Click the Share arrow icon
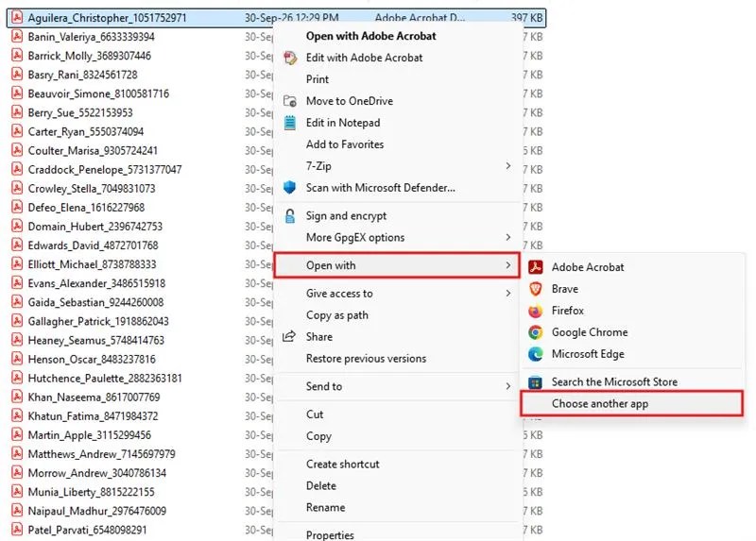Screen dimensions: 756x541 point(289,336)
